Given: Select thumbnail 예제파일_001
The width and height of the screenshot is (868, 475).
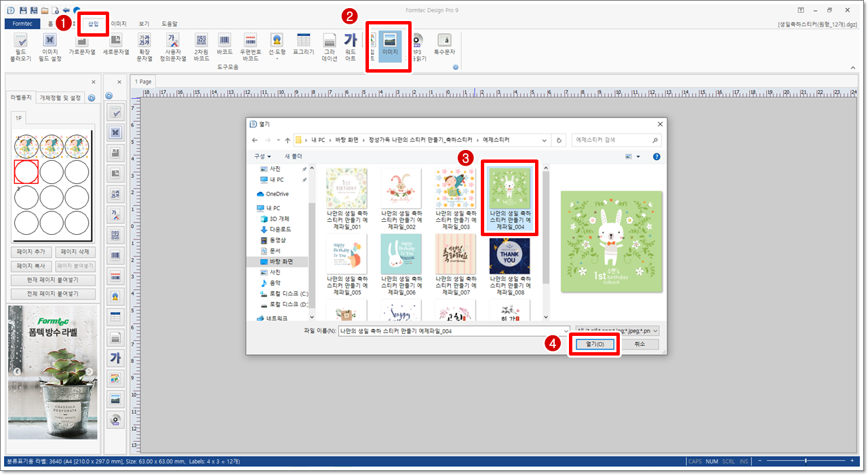Looking at the screenshot, I should (347, 199).
